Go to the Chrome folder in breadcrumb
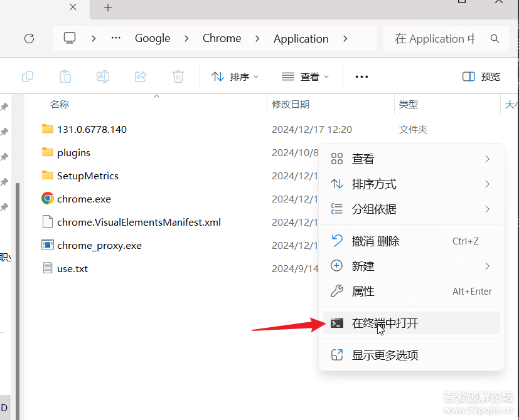The height and width of the screenshot is (420, 519). 222,38
